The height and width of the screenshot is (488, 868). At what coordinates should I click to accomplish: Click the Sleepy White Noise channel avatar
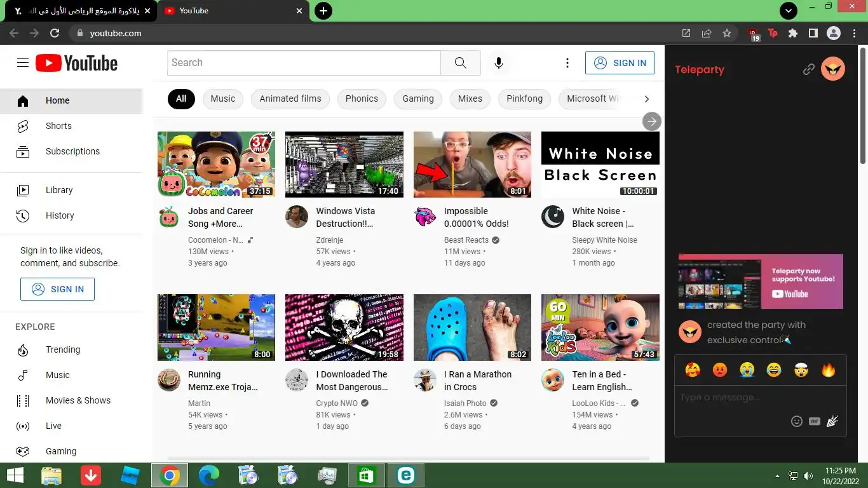(x=553, y=217)
